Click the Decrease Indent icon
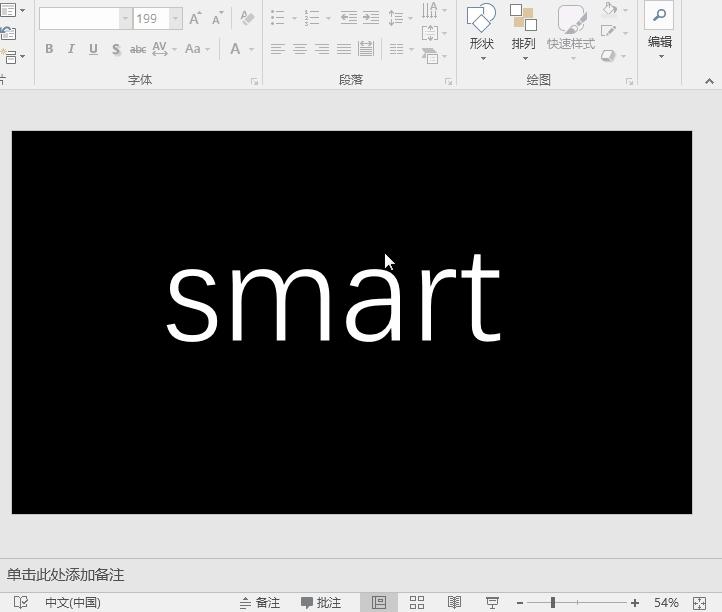Viewport: 722px width, 612px height. click(x=348, y=18)
